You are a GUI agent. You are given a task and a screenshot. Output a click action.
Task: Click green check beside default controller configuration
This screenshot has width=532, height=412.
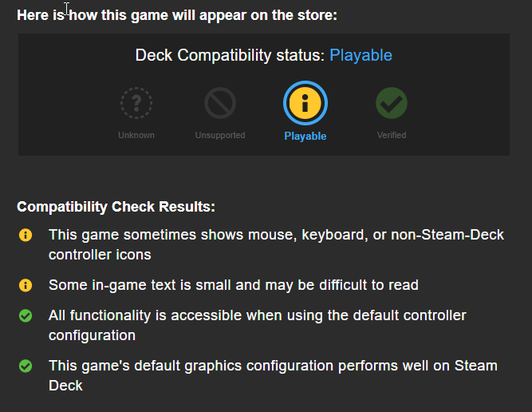pos(26,316)
